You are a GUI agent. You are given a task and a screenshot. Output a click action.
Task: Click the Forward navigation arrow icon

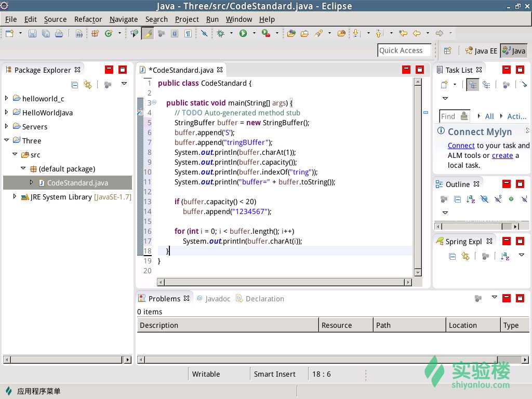(440, 33)
